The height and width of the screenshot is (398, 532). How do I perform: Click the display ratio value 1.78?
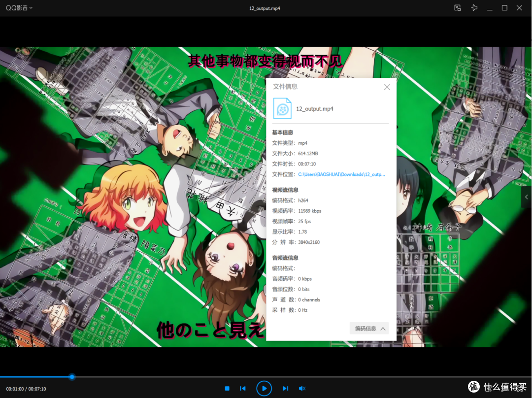point(302,232)
